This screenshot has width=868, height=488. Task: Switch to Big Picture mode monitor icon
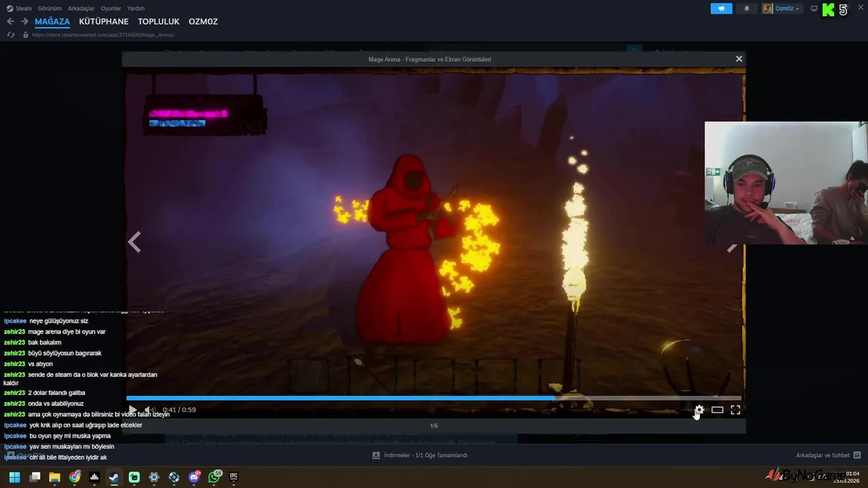[x=814, y=9]
